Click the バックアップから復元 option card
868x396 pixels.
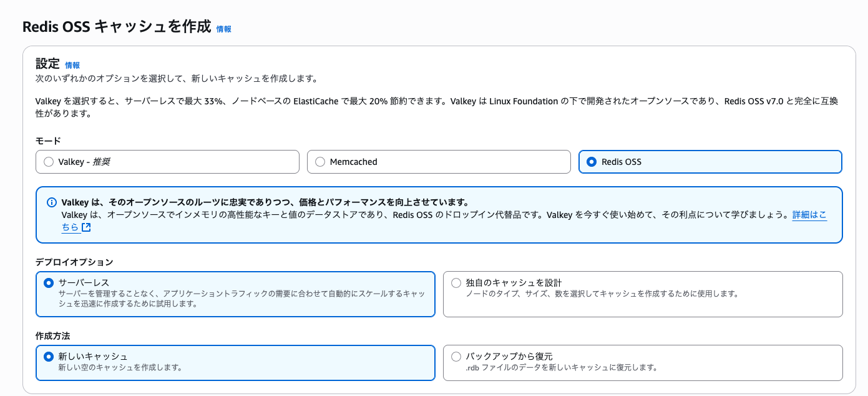pyautogui.click(x=643, y=361)
